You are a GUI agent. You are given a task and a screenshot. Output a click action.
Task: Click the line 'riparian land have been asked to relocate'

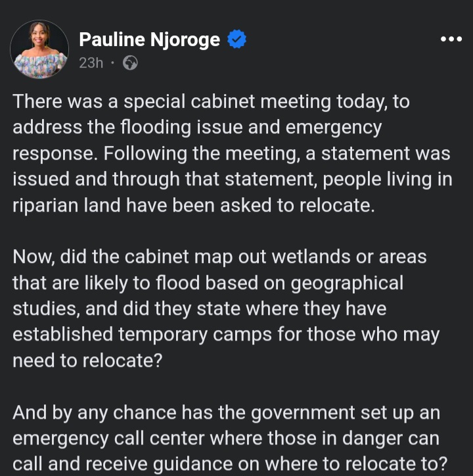tap(194, 206)
